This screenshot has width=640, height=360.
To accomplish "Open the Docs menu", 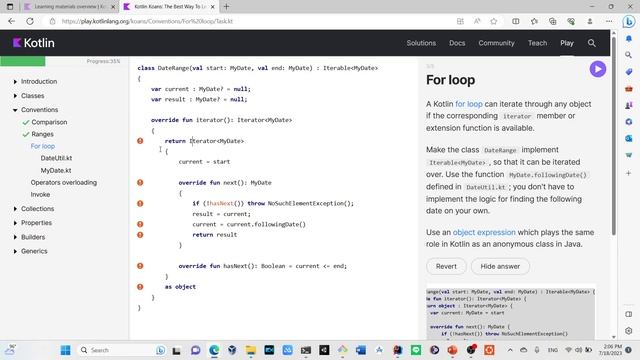I will [457, 43].
